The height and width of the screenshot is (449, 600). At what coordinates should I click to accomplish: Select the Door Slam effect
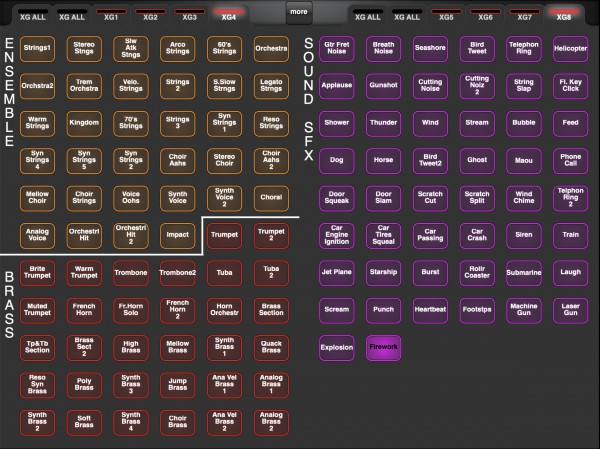pyautogui.click(x=383, y=198)
